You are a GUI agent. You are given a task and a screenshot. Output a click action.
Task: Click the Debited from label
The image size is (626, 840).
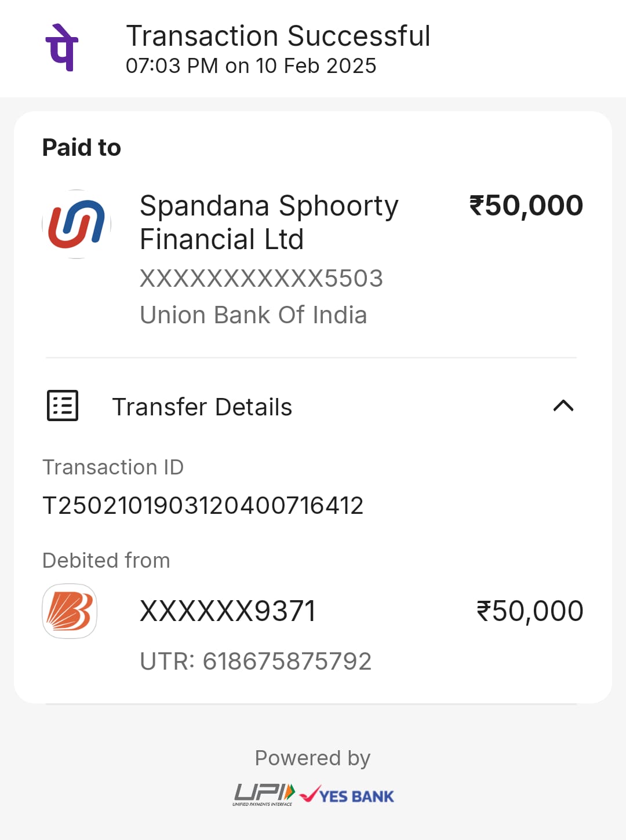(106, 560)
